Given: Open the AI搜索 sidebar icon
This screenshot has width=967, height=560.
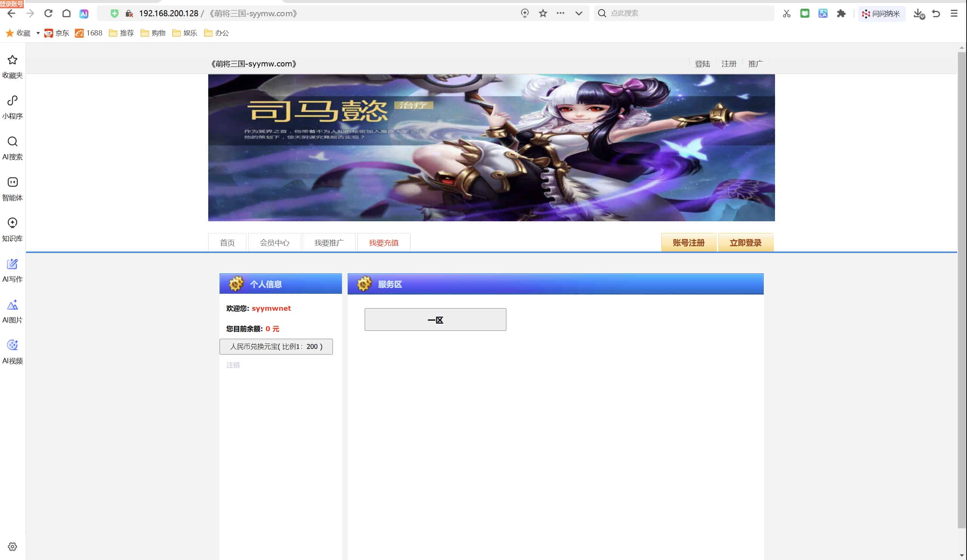Looking at the screenshot, I should 12,148.
